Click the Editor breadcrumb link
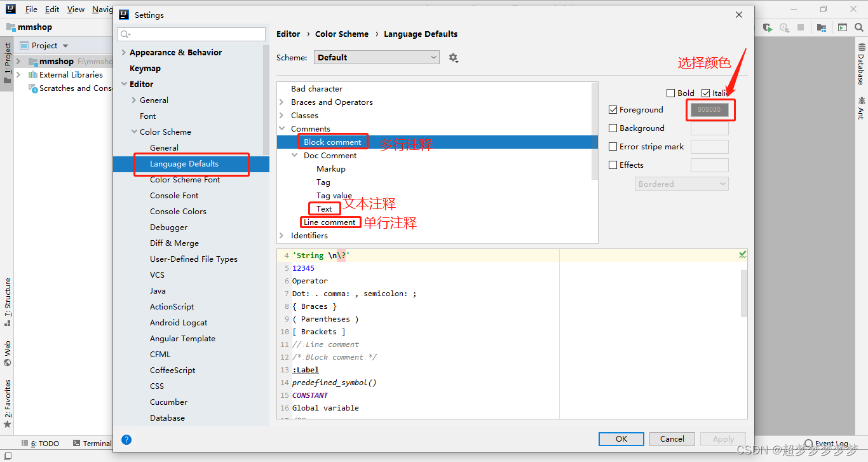The width and height of the screenshot is (868, 462). [288, 34]
